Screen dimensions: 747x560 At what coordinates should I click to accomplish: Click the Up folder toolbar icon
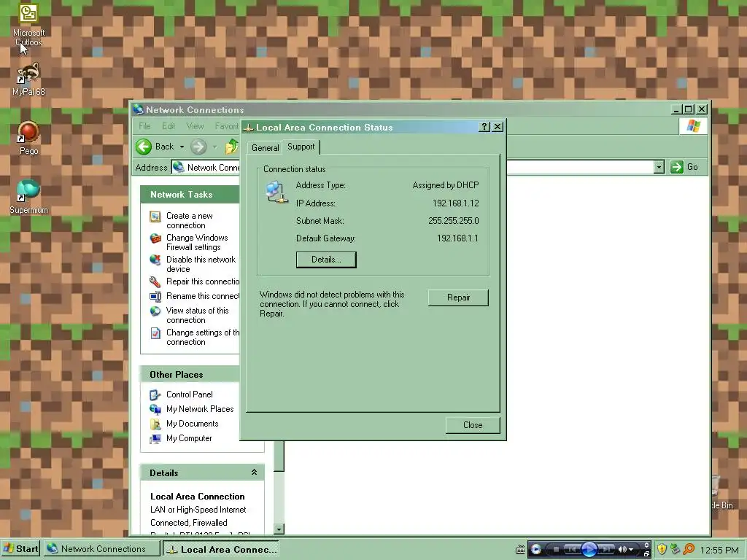[231, 146]
